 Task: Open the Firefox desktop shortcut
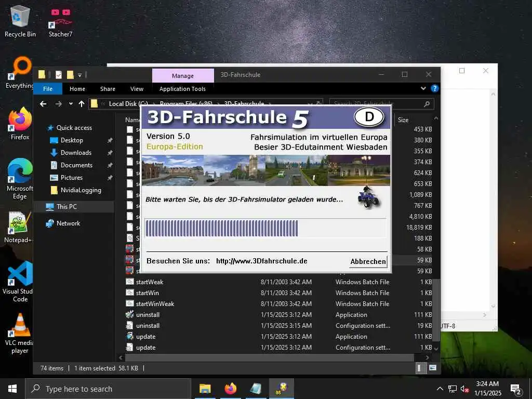(x=20, y=124)
